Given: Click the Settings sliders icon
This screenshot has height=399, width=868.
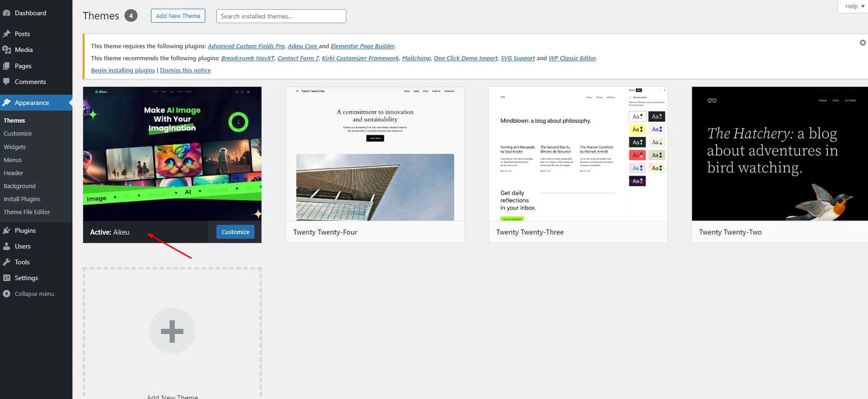Looking at the screenshot, I should tap(7, 278).
